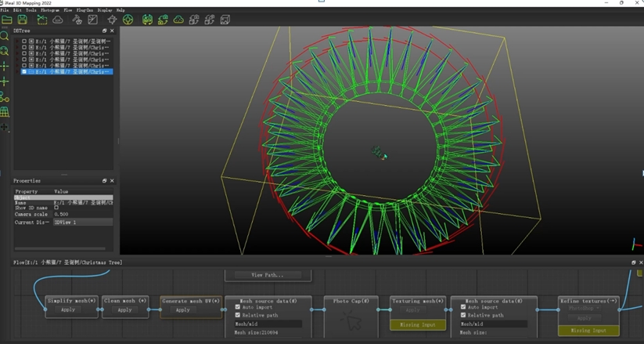Select the plain green cross sidebar tool
Screen dimensions: 644x344
(x=5, y=67)
